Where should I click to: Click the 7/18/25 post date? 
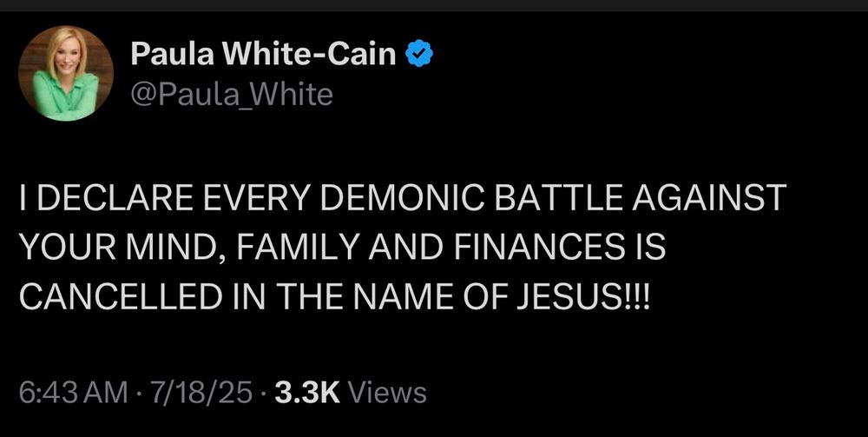pyautogui.click(x=202, y=392)
